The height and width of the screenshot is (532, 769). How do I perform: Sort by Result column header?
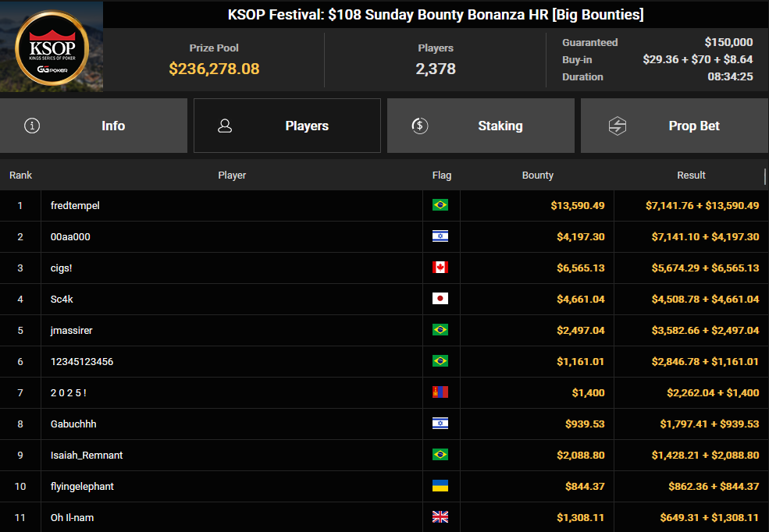coord(691,176)
